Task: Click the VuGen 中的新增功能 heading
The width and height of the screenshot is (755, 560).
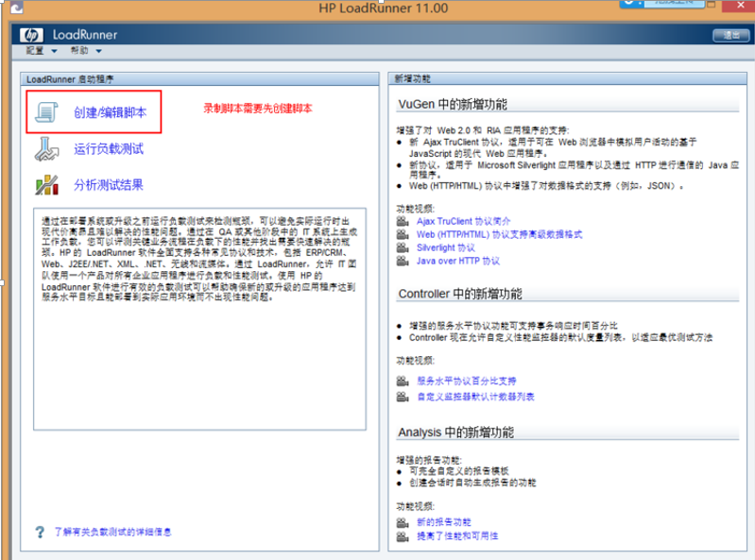Action: [453, 104]
